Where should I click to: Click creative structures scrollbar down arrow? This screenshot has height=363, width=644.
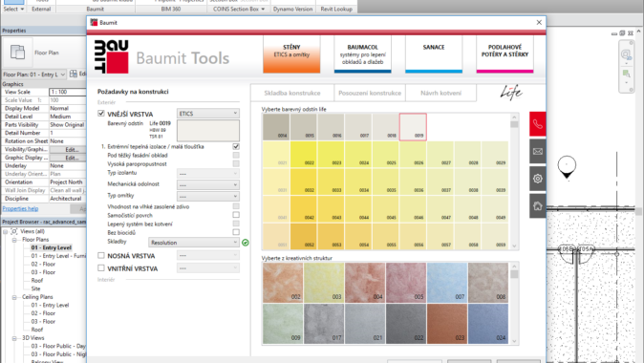pos(514,341)
